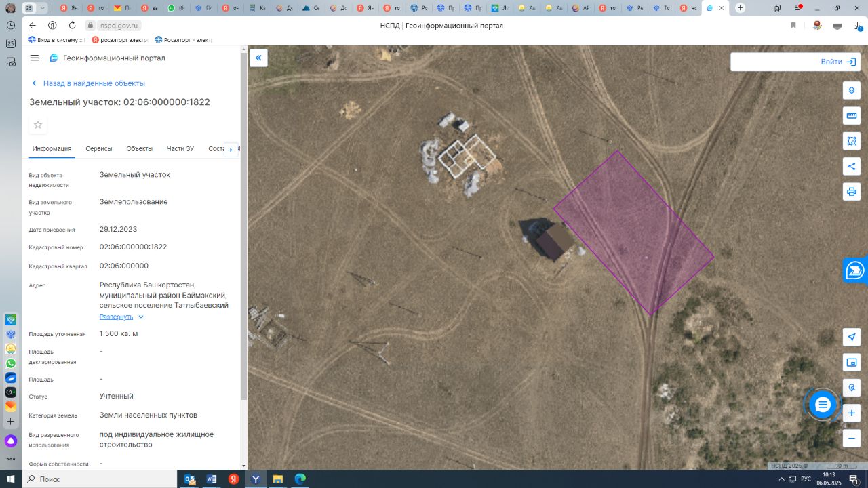Click the geolocation arrow icon
Image resolution: width=868 pixels, height=488 pixels.
click(852, 338)
